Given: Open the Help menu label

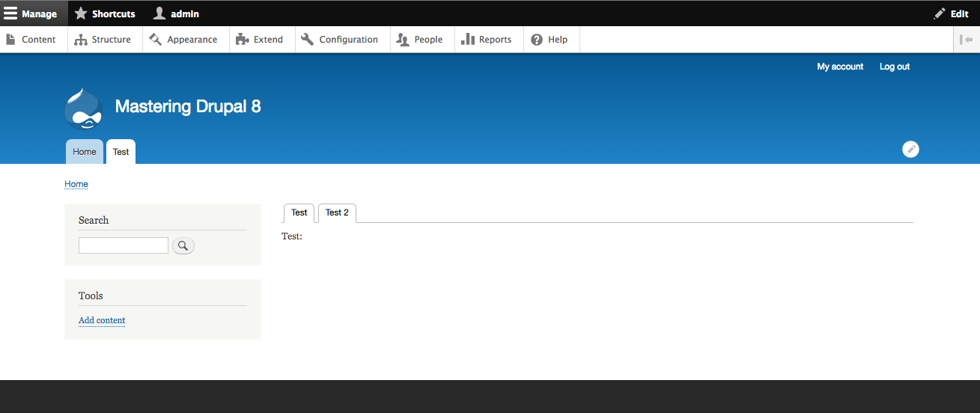Looking at the screenshot, I should click(558, 40).
